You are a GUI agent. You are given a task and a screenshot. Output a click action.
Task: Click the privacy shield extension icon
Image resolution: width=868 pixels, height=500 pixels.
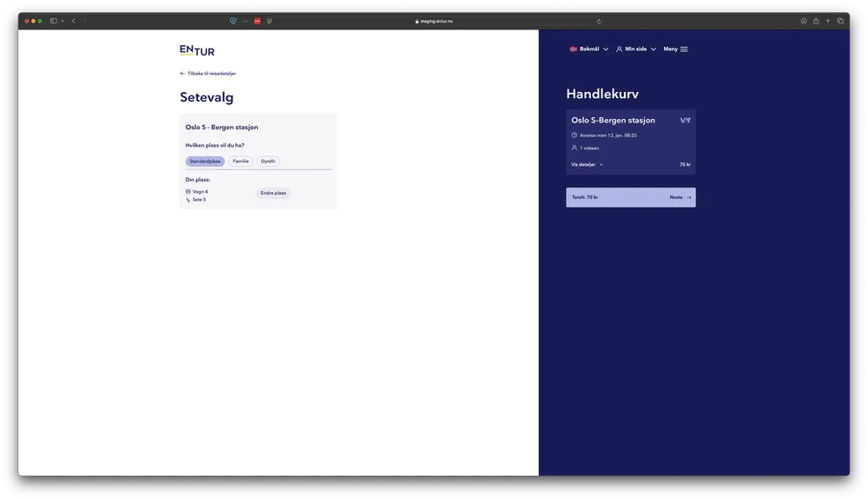(x=233, y=21)
